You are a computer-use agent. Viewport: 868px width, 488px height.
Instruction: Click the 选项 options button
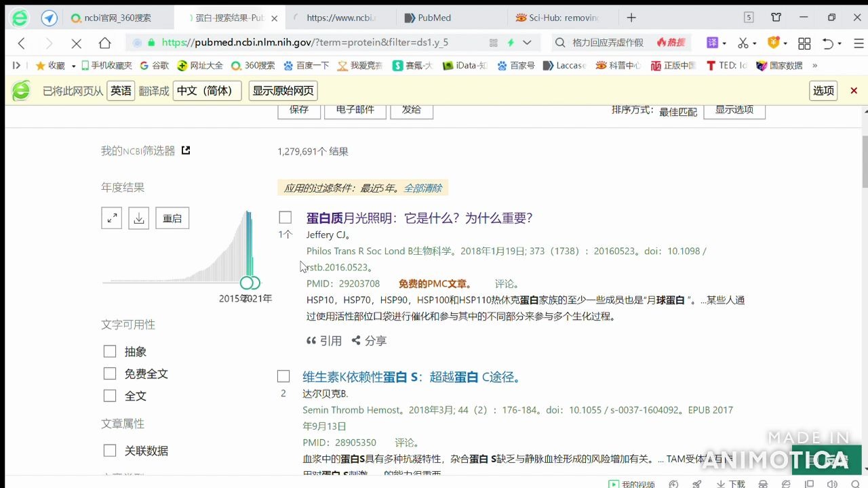(823, 91)
